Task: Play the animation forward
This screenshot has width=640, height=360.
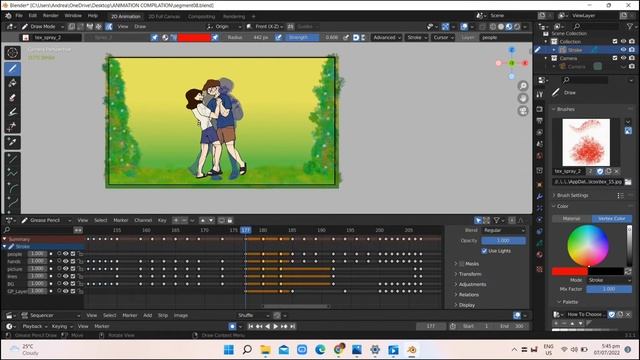Action: click(276, 326)
